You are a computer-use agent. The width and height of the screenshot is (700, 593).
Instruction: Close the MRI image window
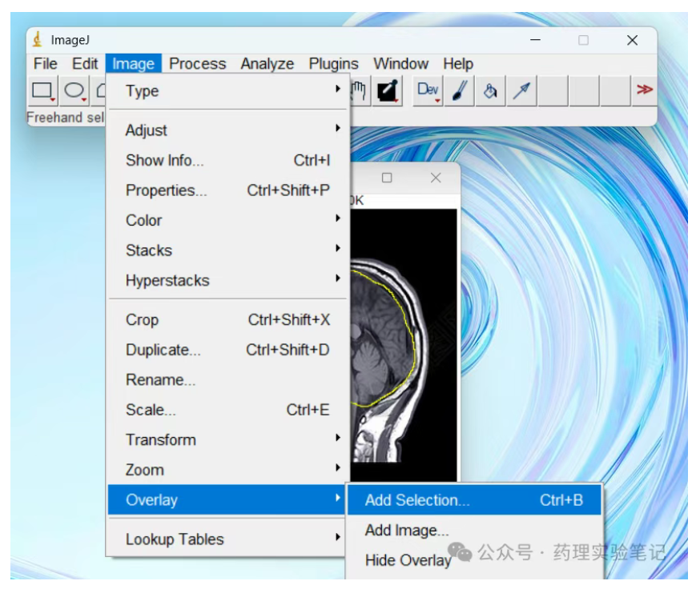click(436, 178)
